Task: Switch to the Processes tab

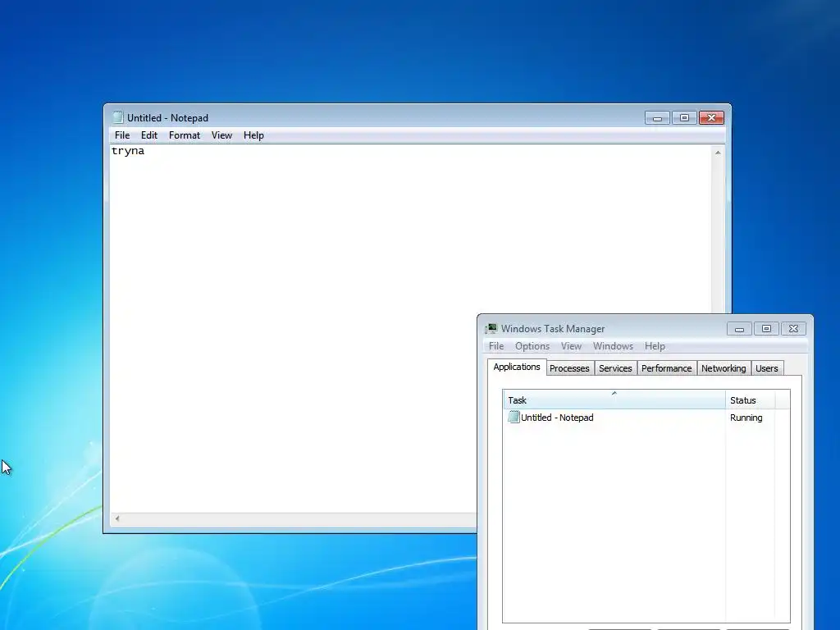Action: pos(569,368)
